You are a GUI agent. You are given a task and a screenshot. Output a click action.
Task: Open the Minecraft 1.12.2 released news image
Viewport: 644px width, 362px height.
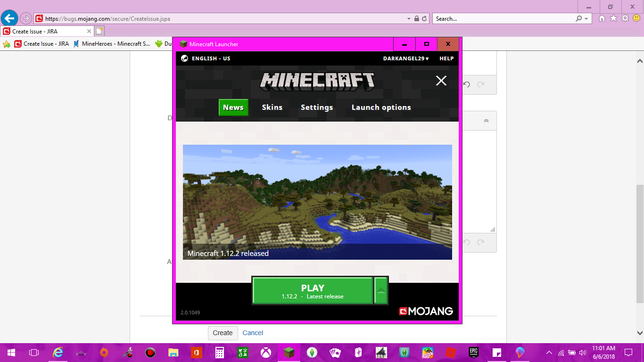(317, 202)
